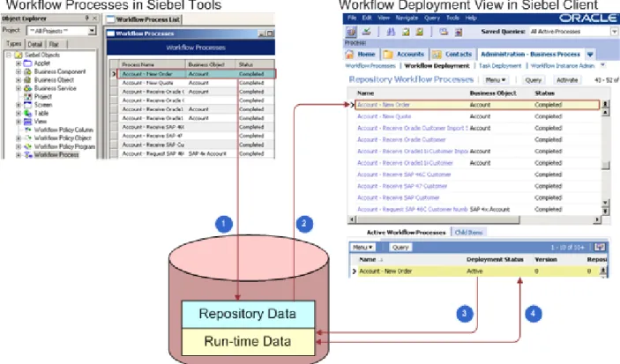Pin the Object Explorer panel with pushpin
This screenshot has height=364, width=620.
click(x=86, y=19)
